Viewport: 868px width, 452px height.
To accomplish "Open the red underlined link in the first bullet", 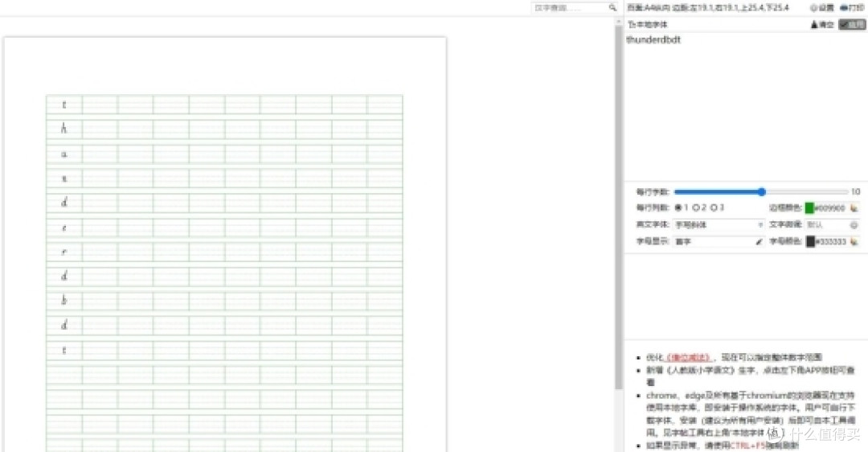I will (687, 357).
